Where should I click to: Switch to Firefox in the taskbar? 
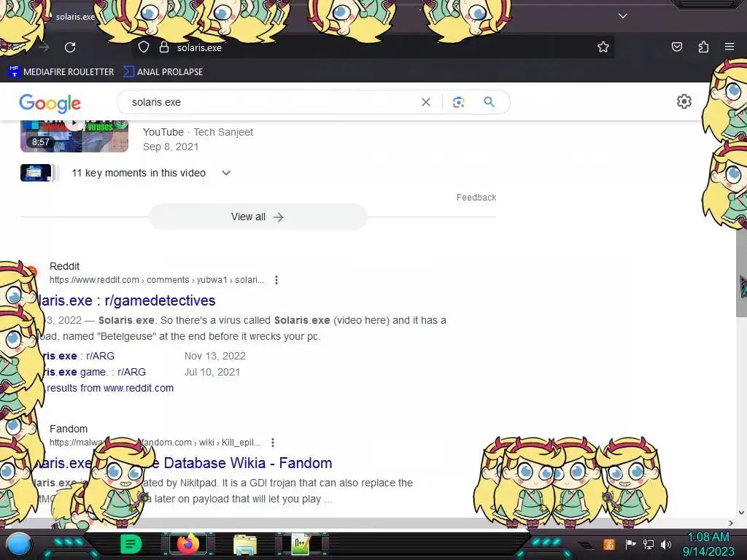pyautogui.click(x=187, y=543)
